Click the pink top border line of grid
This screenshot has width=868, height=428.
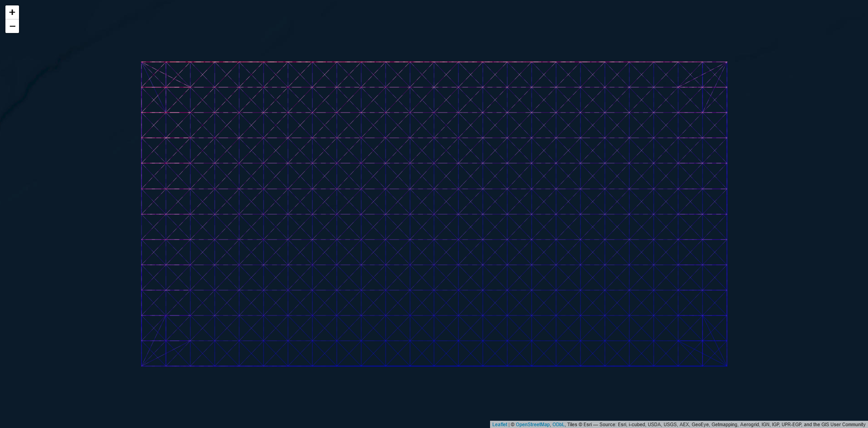pyautogui.click(x=434, y=62)
